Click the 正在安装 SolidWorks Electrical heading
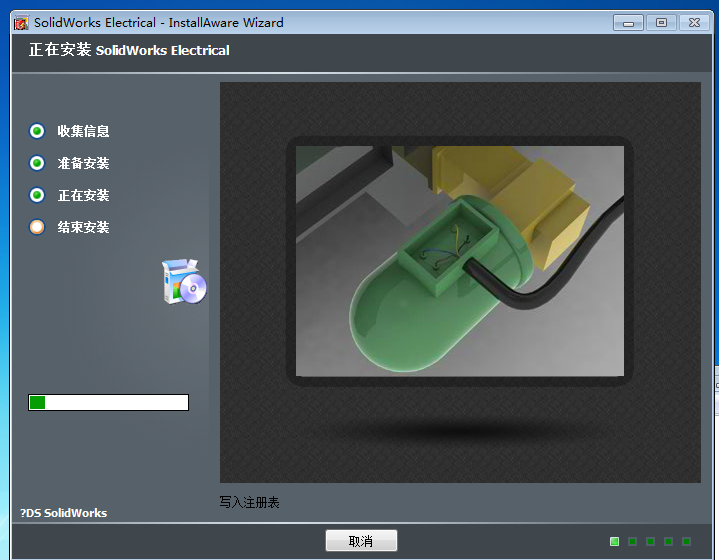The image size is (719, 560). click(x=129, y=50)
